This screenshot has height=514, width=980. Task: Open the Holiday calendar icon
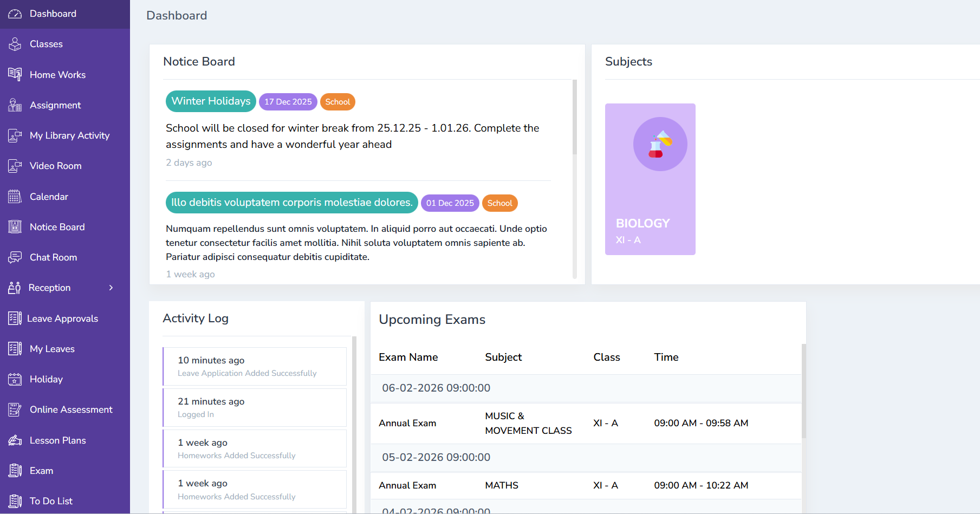[x=15, y=379]
